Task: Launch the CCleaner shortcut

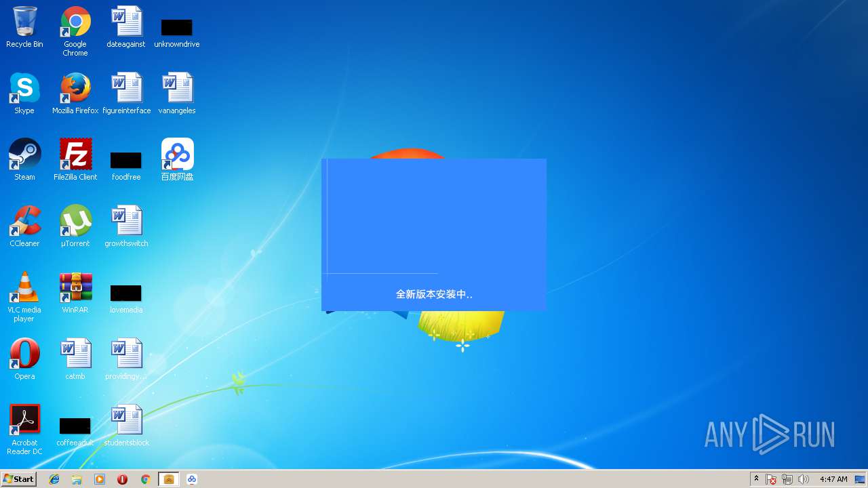Action: (x=24, y=226)
